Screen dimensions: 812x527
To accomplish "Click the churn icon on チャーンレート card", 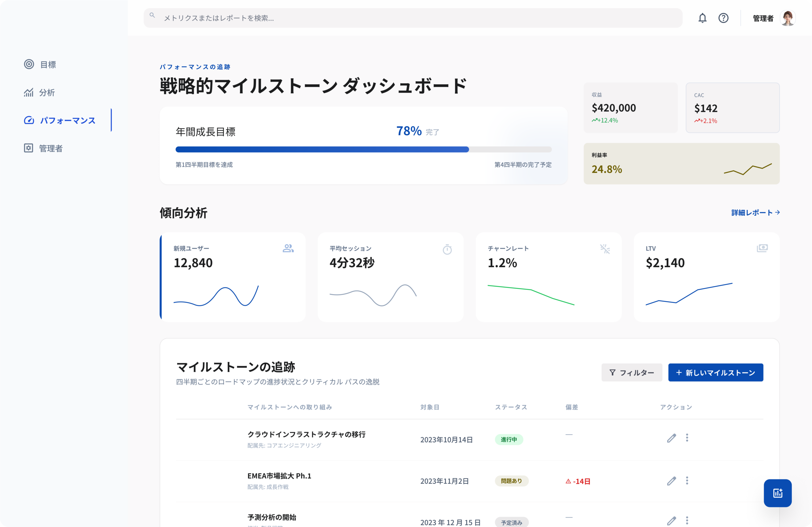I will pos(605,249).
